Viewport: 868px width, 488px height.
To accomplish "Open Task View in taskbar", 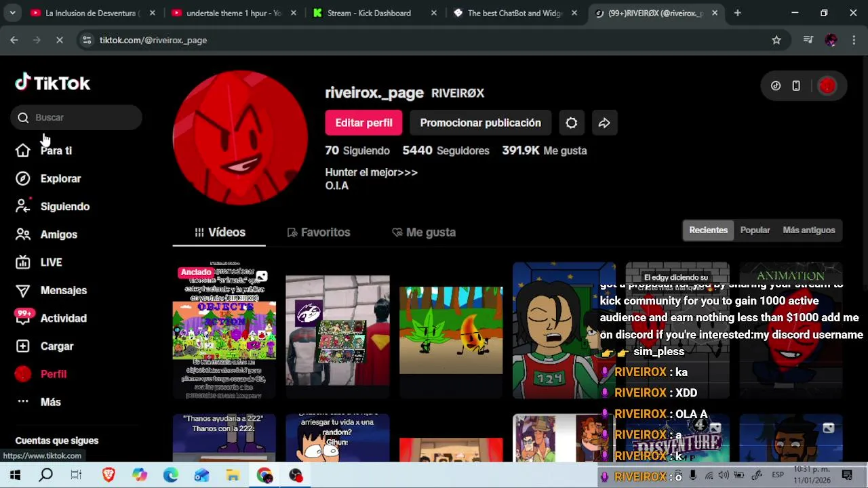I will click(x=76, y=475).
